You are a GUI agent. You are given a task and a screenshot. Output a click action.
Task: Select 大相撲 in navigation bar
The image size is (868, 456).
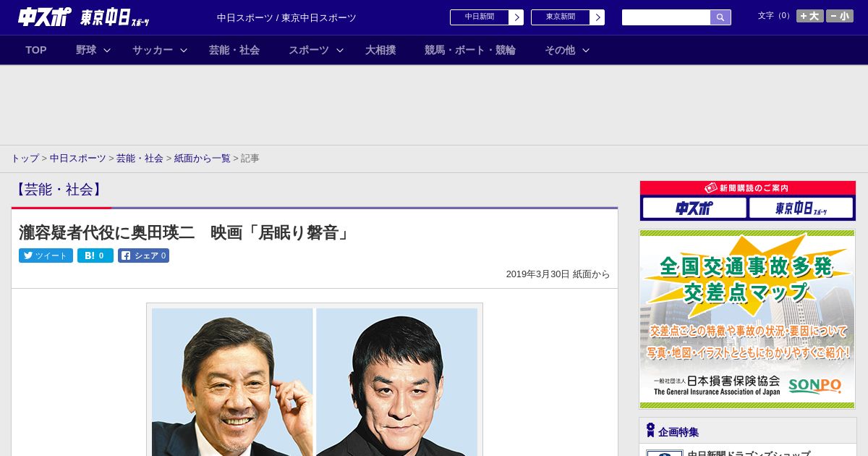pyautogui.click(x=380, y=50)
